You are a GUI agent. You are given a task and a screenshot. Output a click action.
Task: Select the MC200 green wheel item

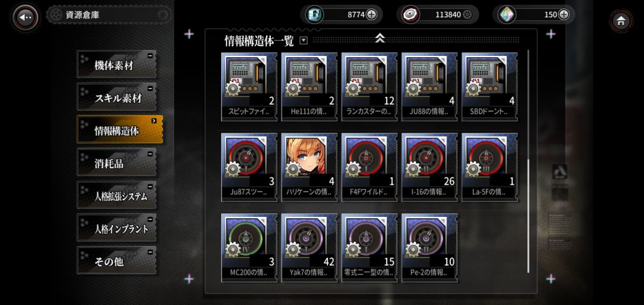[x=249, y=248]
